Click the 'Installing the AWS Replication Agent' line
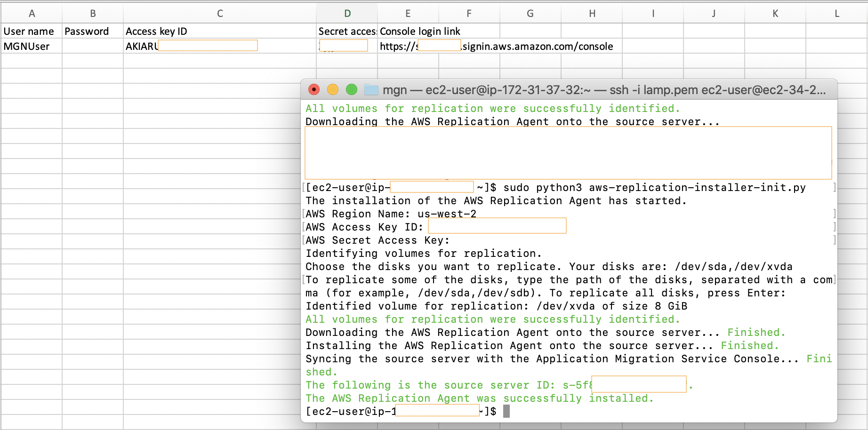 click(x=542, y=346)
